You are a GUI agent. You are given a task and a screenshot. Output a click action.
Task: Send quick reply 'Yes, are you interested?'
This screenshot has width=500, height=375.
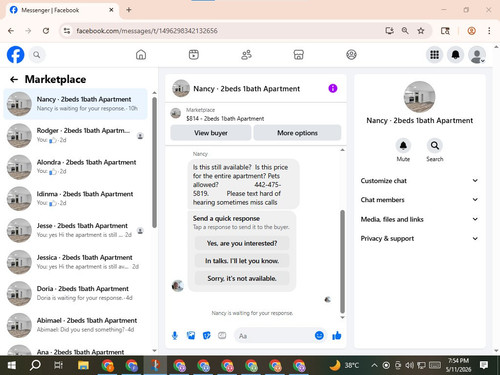click(242, 243)
